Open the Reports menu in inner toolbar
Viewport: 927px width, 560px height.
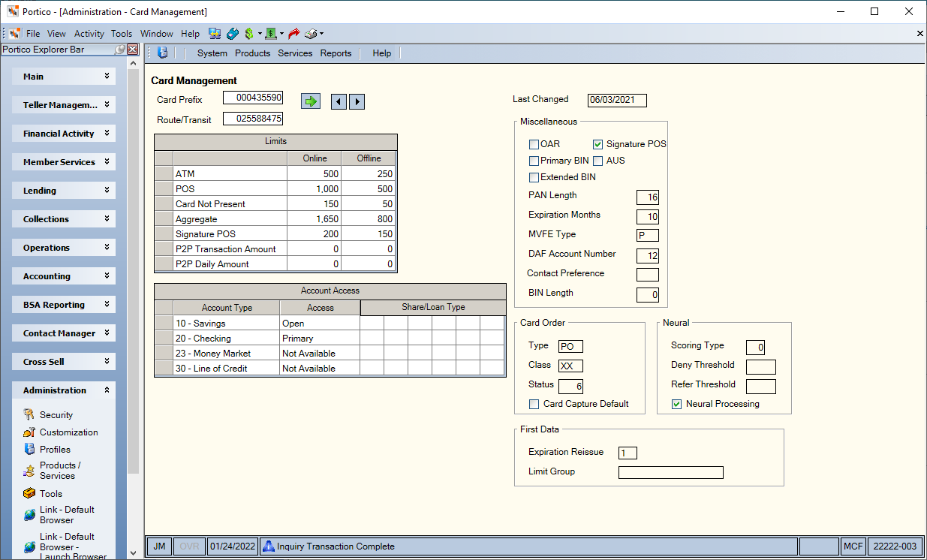[x=336, y=53]
